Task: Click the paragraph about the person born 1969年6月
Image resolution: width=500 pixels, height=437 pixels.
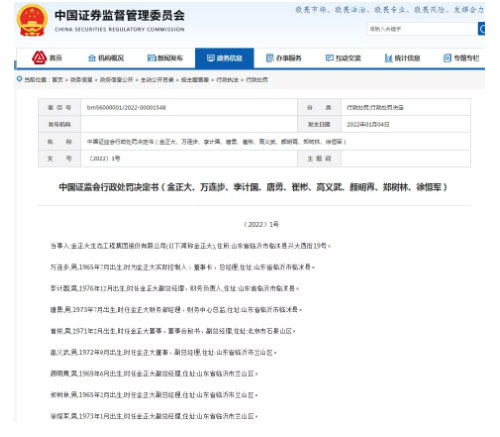Action: tap(154, 374)
